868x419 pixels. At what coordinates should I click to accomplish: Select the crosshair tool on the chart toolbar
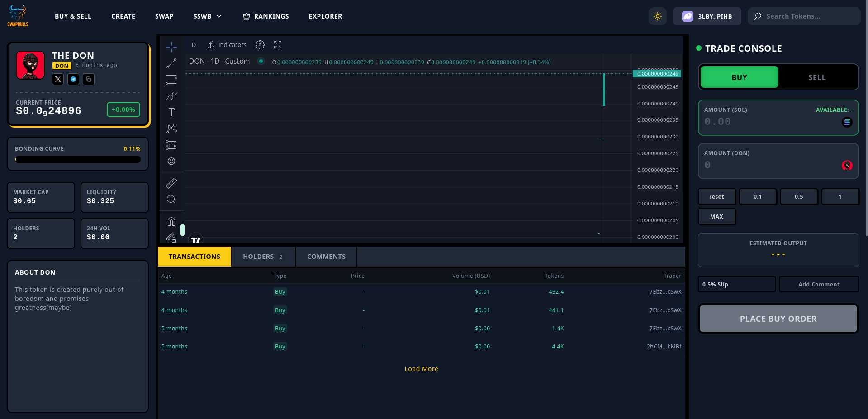pyautogui.click(x=171, y=47)
